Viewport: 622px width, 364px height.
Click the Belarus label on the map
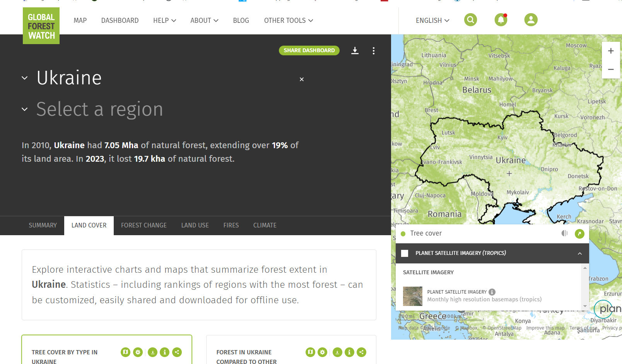pyautogui.click(x=477, y=90)
